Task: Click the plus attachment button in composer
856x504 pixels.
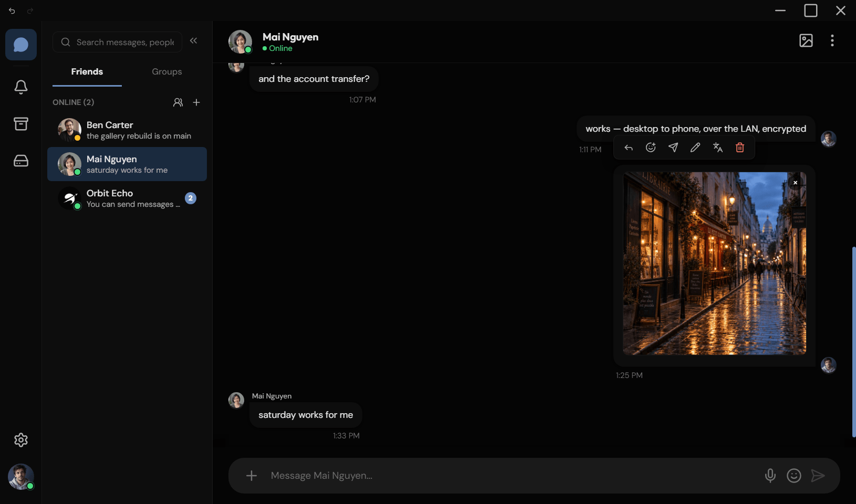Action: tap(252, 476)
